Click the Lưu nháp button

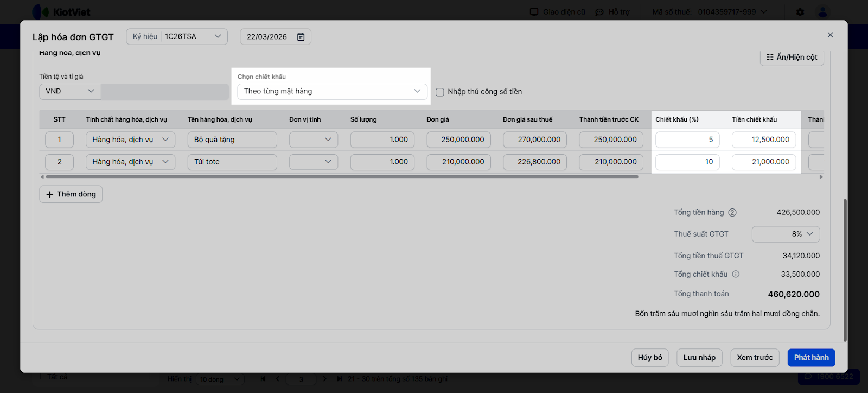pyautogui.click(x=699, y=358)
